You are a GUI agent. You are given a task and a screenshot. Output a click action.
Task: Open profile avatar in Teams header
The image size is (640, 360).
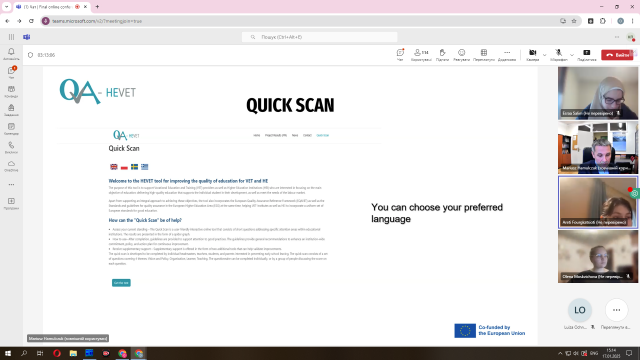[631, 37]
